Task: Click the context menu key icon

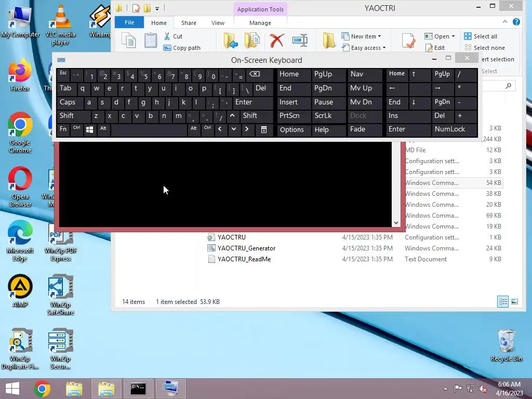Action: pyautogui.click(x=263, y=129)
